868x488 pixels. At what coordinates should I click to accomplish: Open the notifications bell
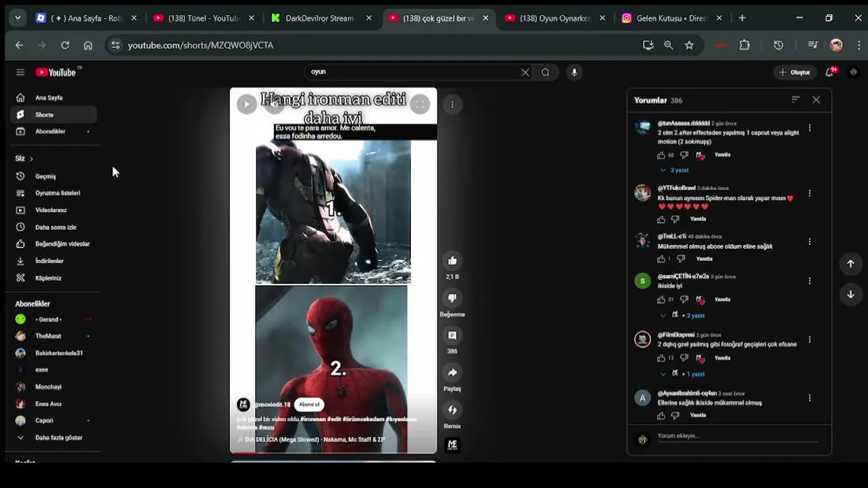click(829, 72)
